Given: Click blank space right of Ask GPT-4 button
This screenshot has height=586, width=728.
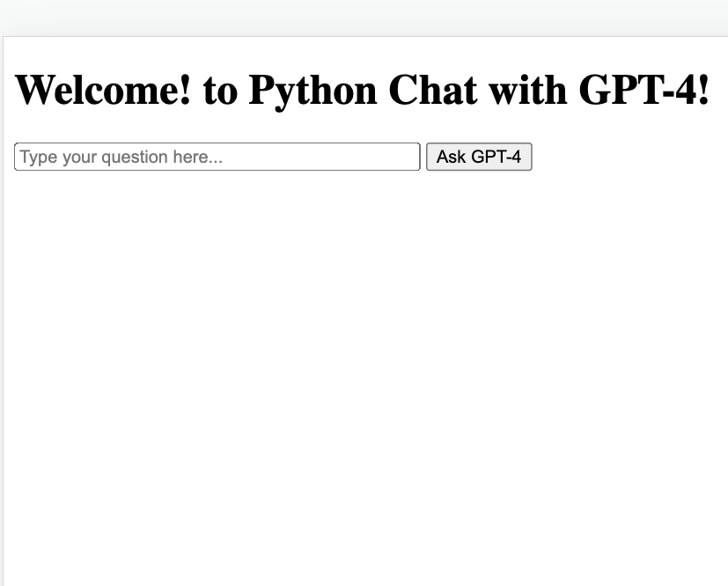Looking at the screenshot, I should point(627,157).
